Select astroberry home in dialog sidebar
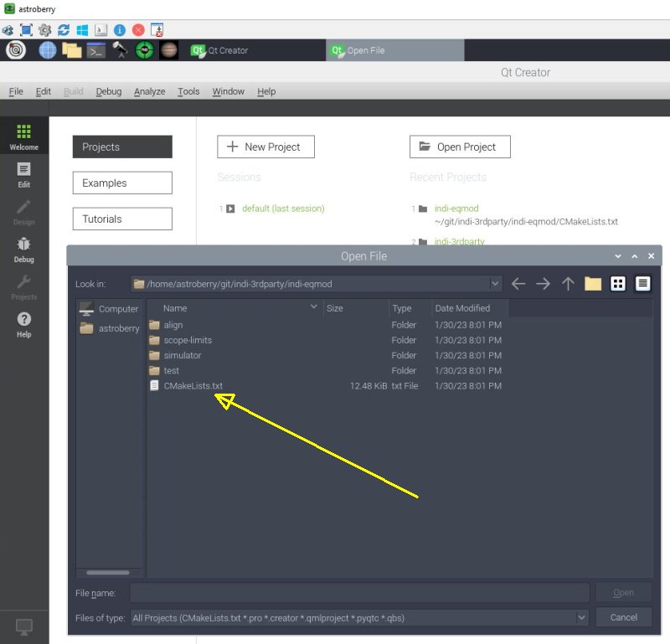 (110, 328)
